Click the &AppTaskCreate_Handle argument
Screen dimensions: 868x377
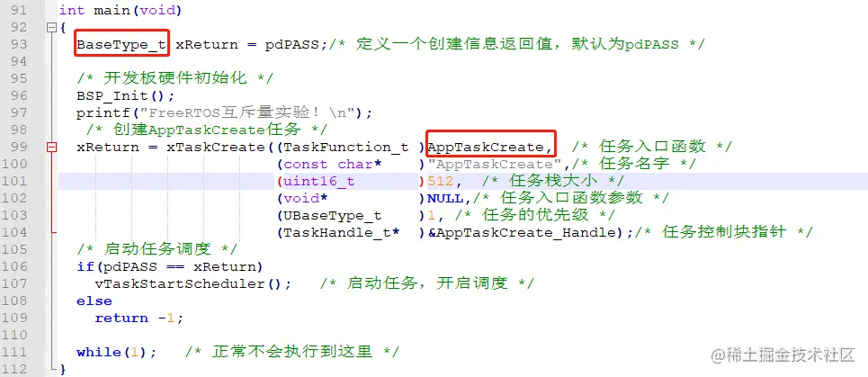(522, 232)
